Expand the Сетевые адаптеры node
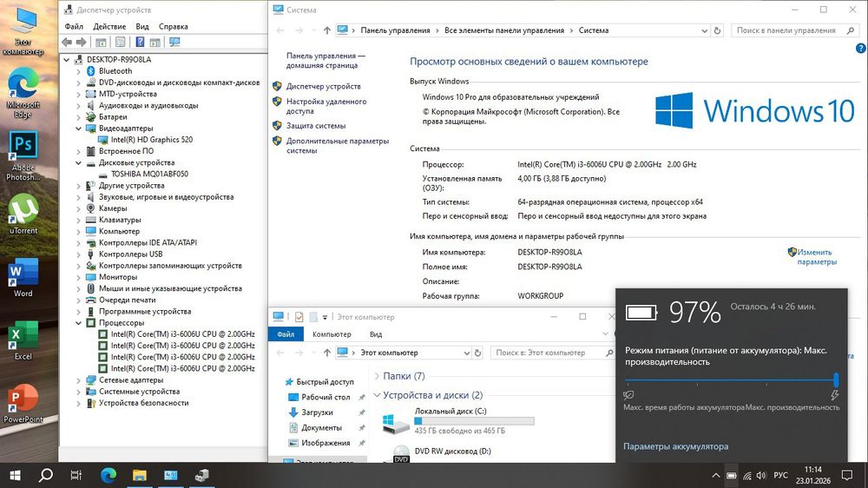This screenshot has width=868, height=488. pyautogui.click(x=79, y=380)
